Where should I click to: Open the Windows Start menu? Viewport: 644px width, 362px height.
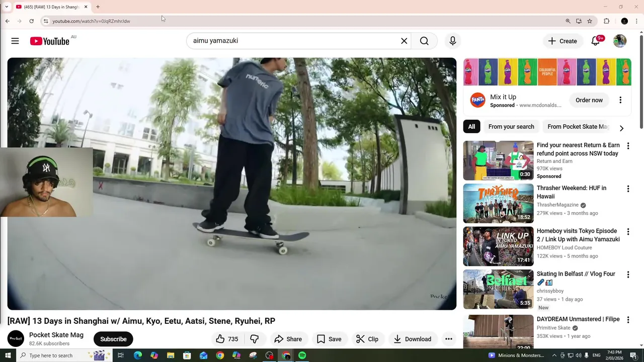point(8,355)
